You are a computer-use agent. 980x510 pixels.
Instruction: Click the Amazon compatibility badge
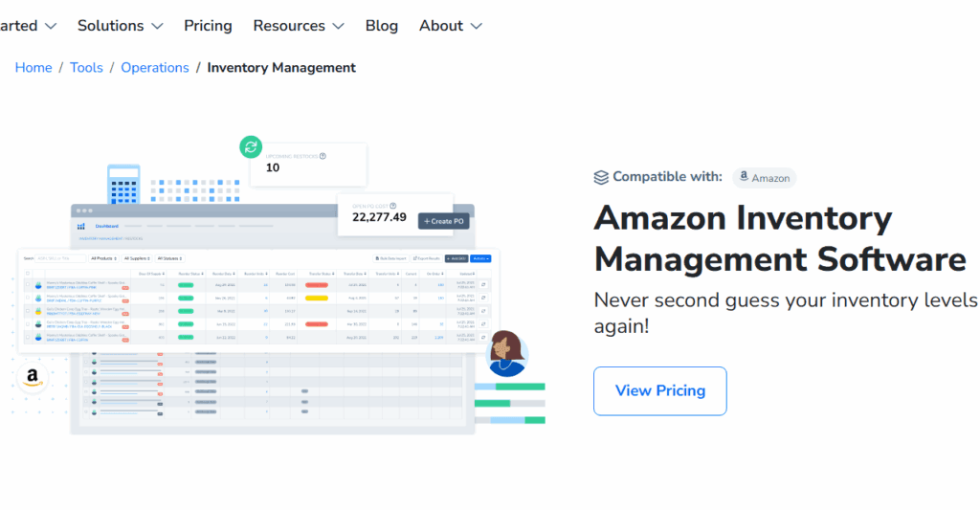[764, 178]
